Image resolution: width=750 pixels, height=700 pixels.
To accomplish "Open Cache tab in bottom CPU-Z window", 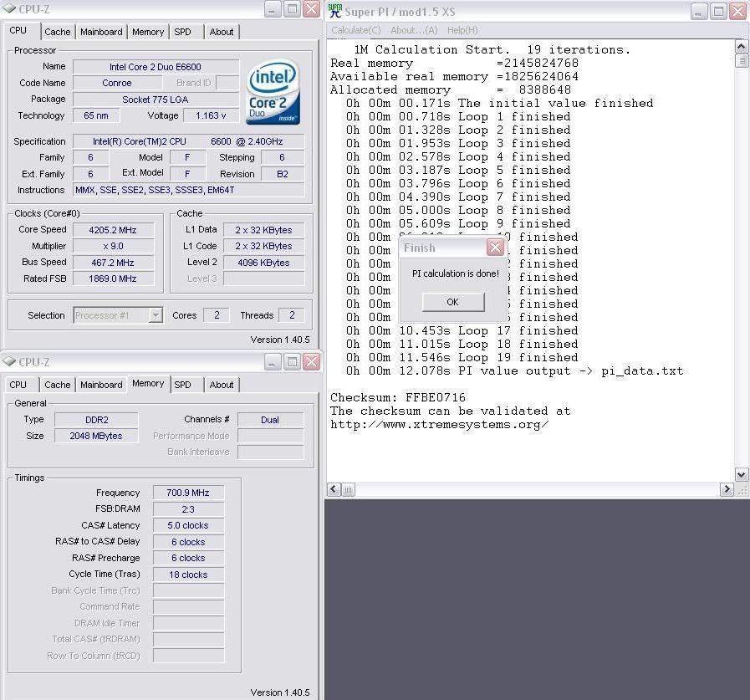I will pyautogui.click(x=58, y=385).
